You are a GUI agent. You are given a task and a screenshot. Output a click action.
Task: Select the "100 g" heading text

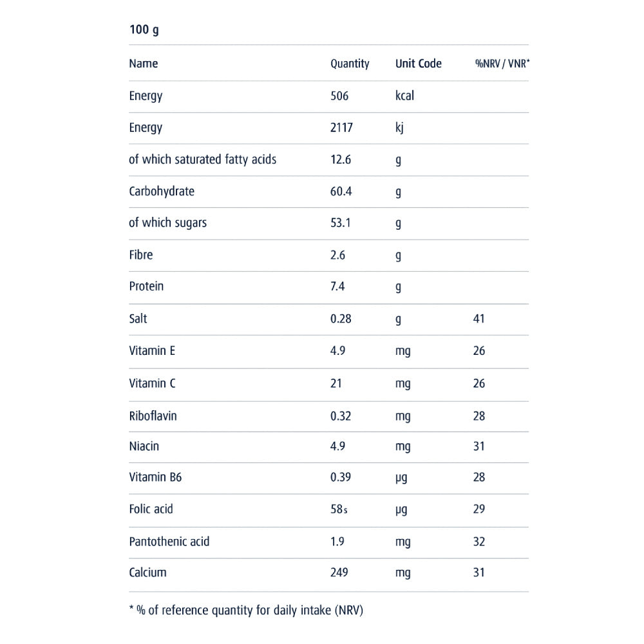point(144,30)
